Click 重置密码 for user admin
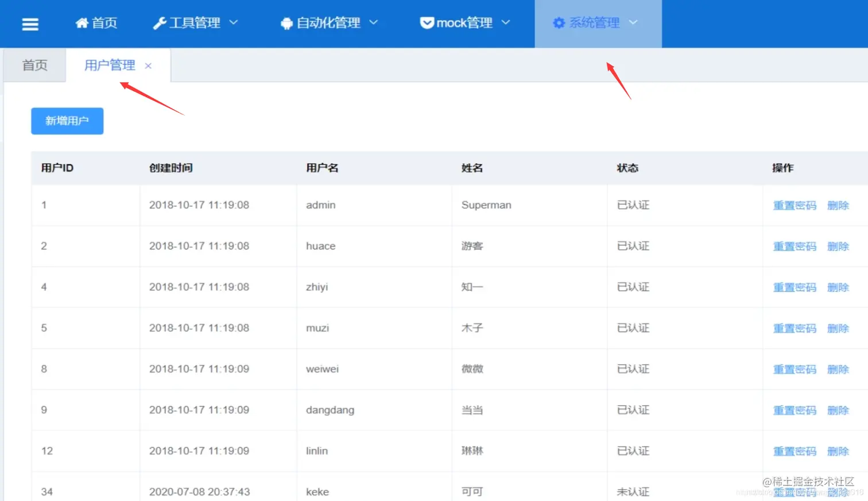Viewport: 868px width, 501px height. tap(795, 205)
